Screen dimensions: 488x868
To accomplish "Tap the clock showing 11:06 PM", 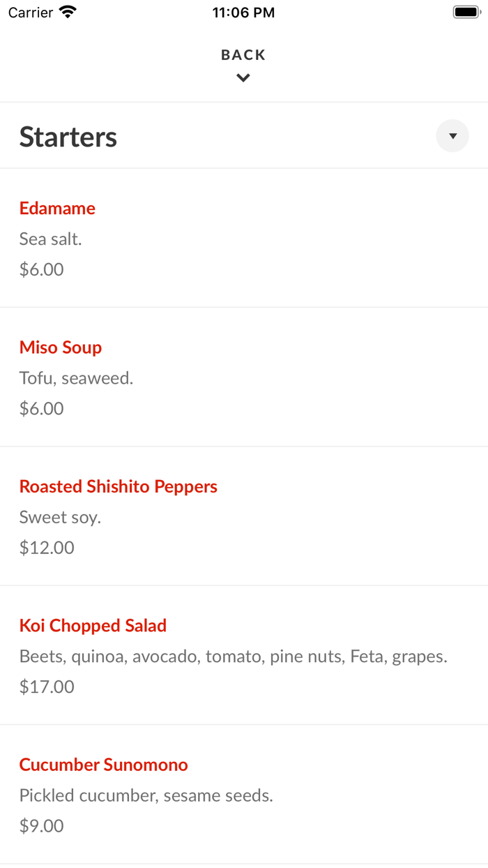I will tap(243, 12).
